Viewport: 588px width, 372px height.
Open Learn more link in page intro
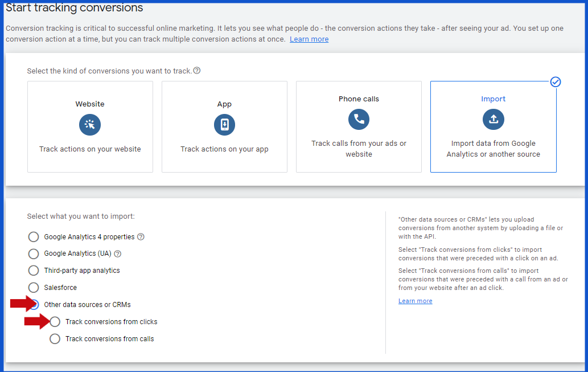309,39
